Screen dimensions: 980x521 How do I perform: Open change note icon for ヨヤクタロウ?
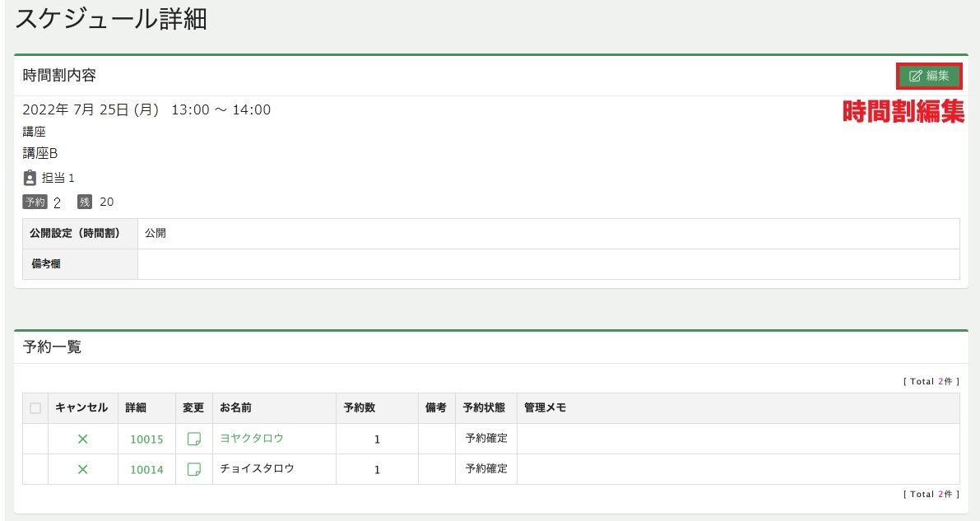pyautogui.click(x=193, y=439)
